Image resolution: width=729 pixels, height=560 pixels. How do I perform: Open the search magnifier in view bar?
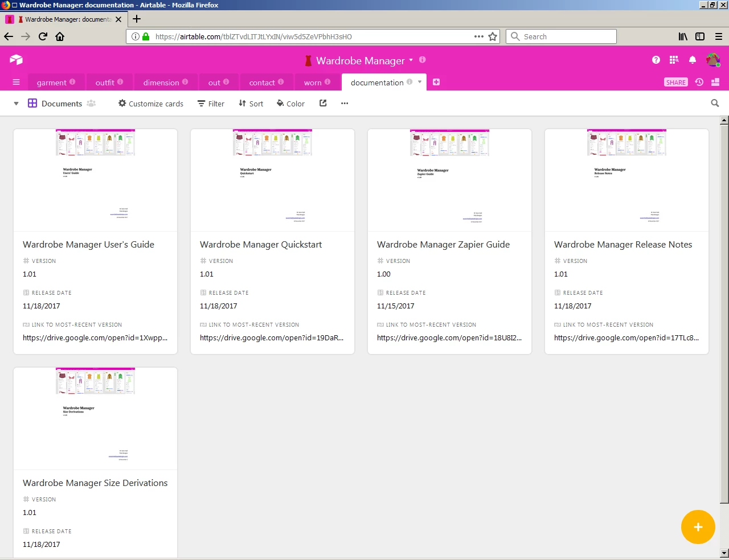coord(715,104)
